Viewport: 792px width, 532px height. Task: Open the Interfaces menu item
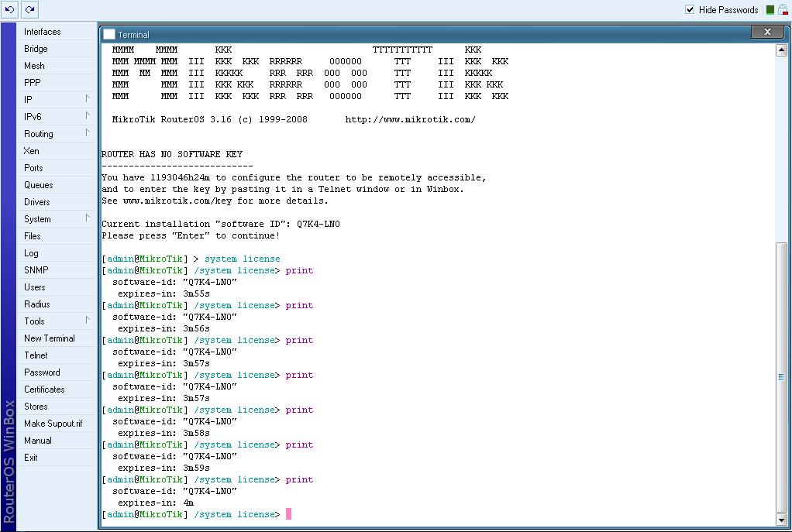[57, 31]
